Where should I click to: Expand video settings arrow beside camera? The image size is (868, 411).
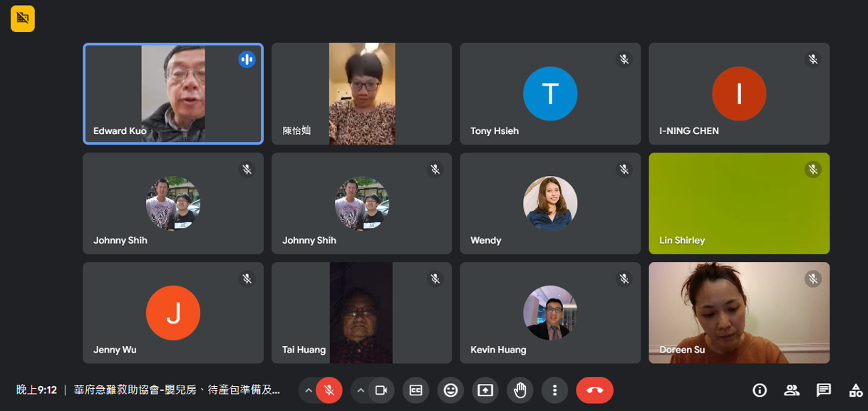coord(361,390)
